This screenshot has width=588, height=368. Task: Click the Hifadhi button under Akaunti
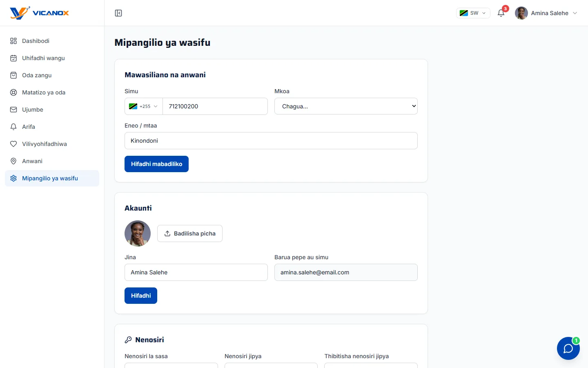(141, 296)
